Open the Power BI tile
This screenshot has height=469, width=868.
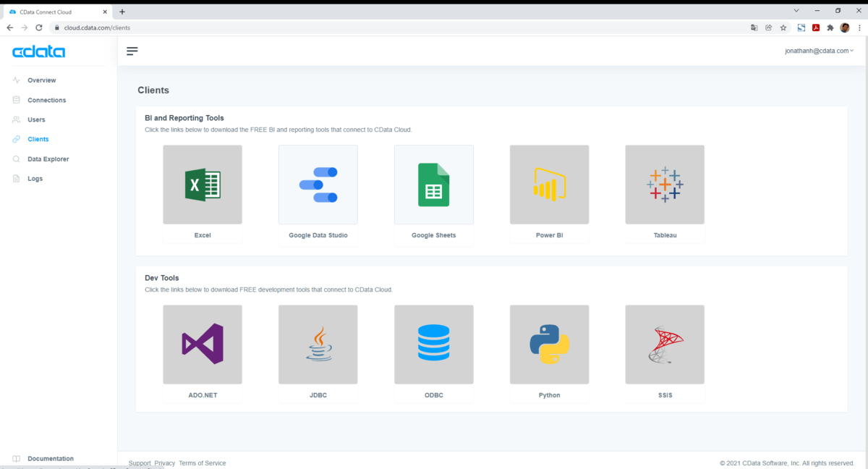coord(550,185)
